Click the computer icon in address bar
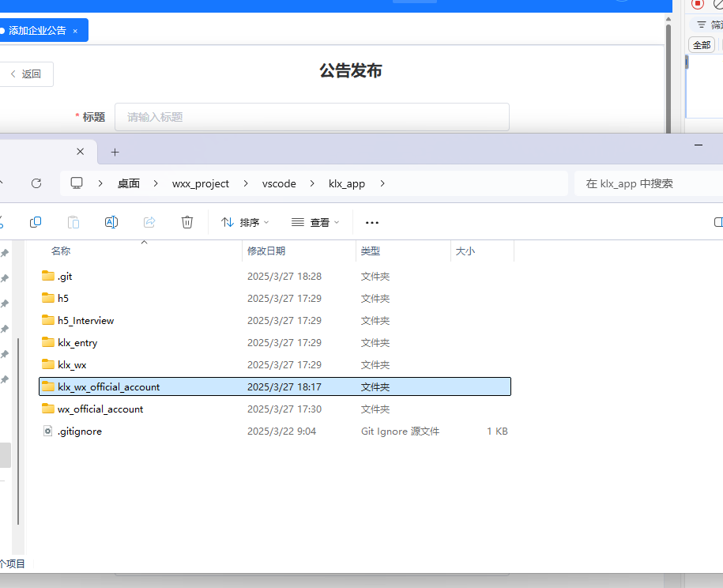Image resolution: width=723 pixels, height=588 pixels. pos(77,183)
